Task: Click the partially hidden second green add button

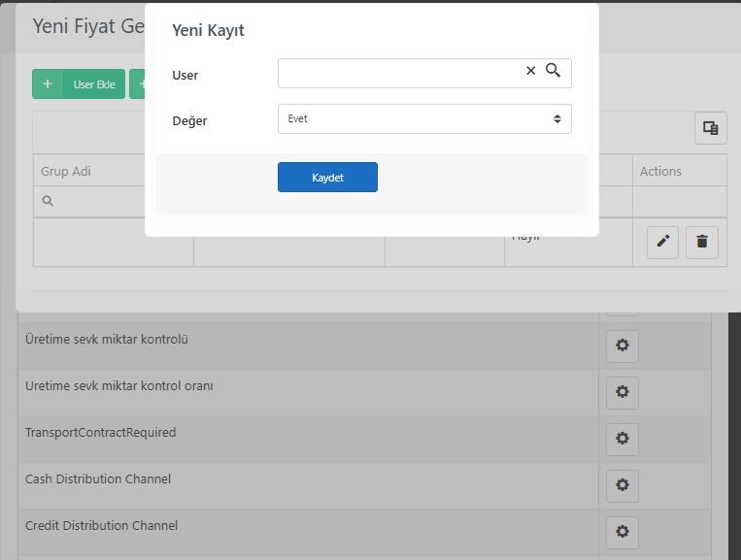Action: (x=138, y=84)
